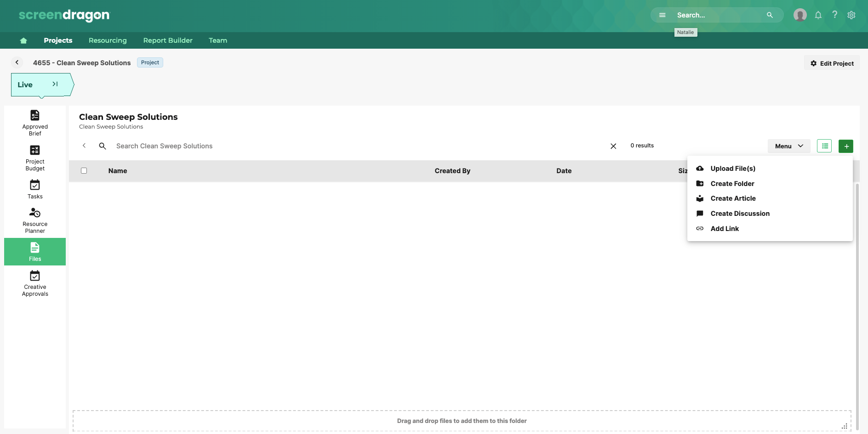Click the 4655 - Clean Sweep Solutions title
This screenshot has height=434, width=868.
(82, 63)
